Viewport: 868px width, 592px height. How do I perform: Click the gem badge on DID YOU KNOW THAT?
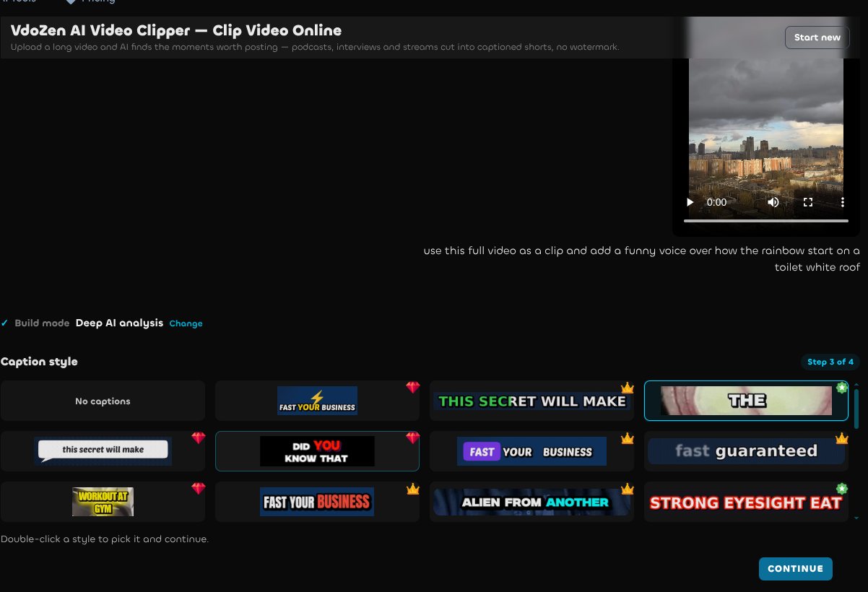412,438
